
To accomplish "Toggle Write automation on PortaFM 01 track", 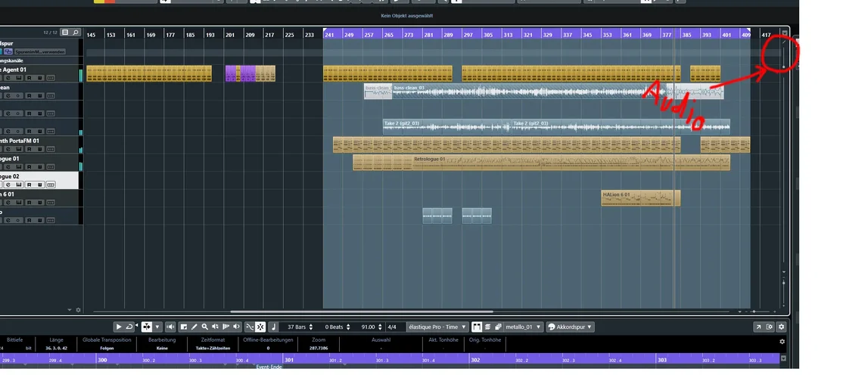I will (40, 149).
